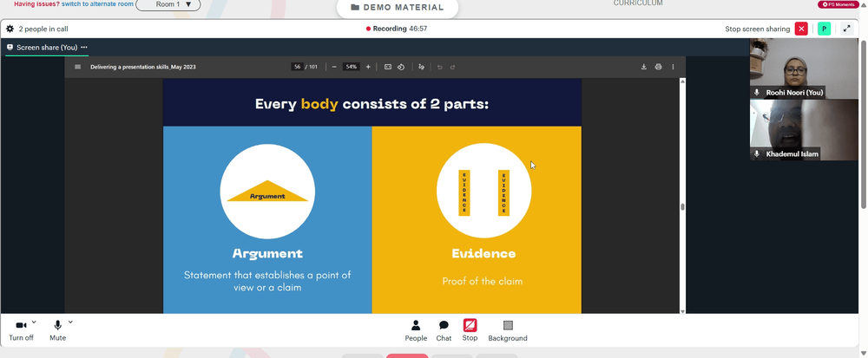The height and width of the screenshot is (358, 868).
Task: Open Screen share three-dots menu
Action: point(84,48)
